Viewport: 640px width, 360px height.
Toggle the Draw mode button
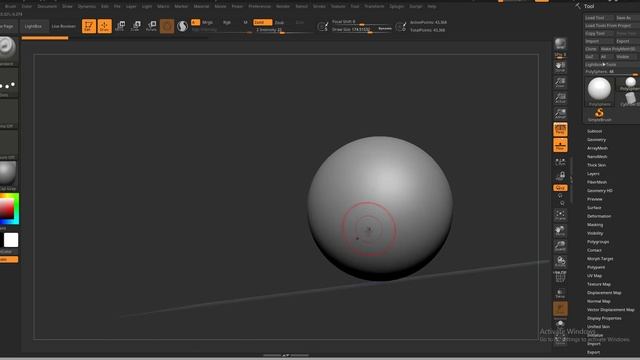(x=104, y=26)
